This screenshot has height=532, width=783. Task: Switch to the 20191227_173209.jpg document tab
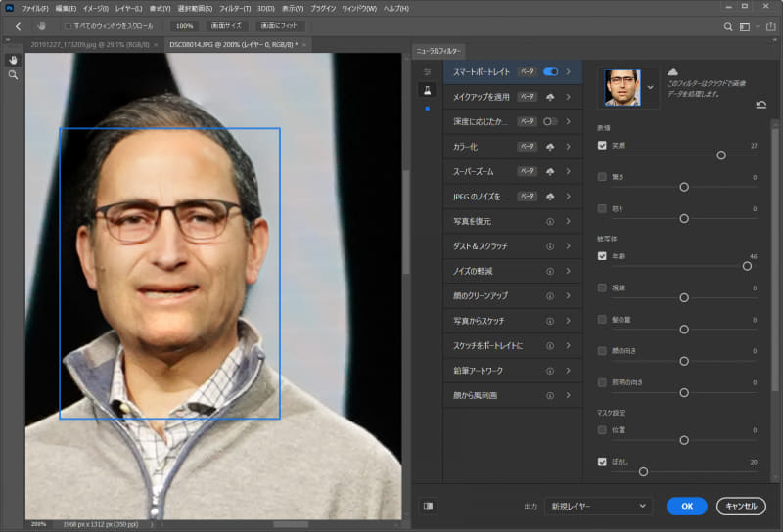point(90,45)
